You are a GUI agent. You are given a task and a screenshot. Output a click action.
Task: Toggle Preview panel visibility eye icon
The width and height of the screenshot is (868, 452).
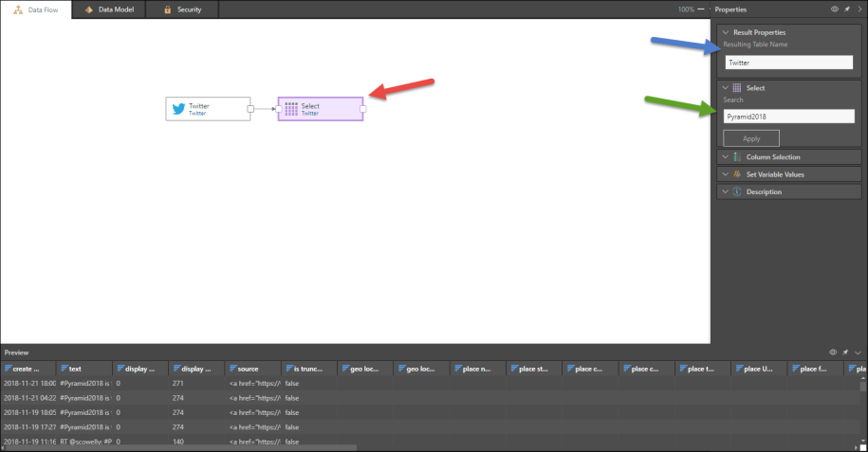(x=834, y=352)
